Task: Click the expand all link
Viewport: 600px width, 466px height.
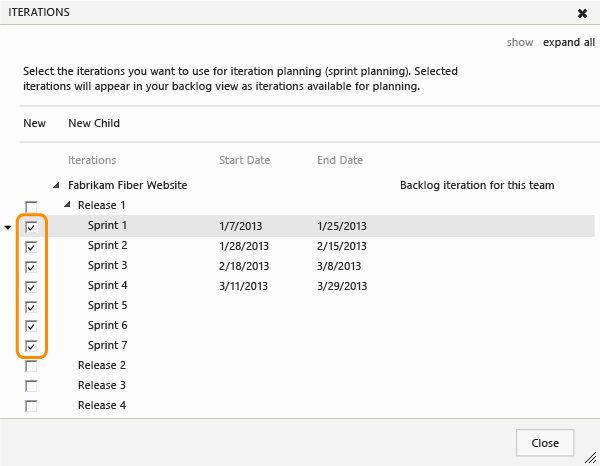Action: [569, 43]
